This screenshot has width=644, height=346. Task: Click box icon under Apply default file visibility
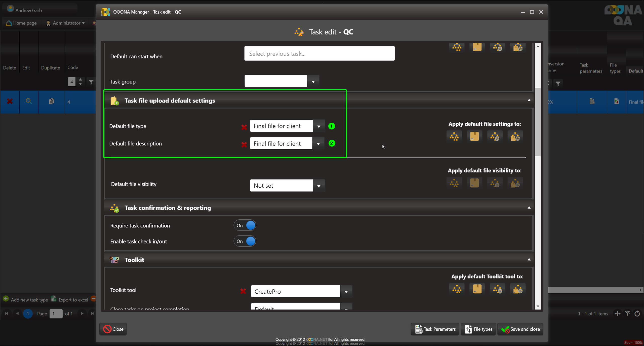pos(474,183)
